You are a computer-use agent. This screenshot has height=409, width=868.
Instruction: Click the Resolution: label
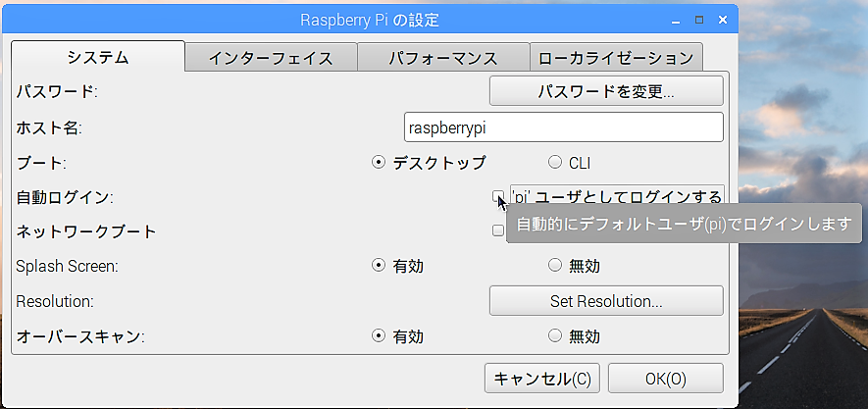tap(55, 302)
